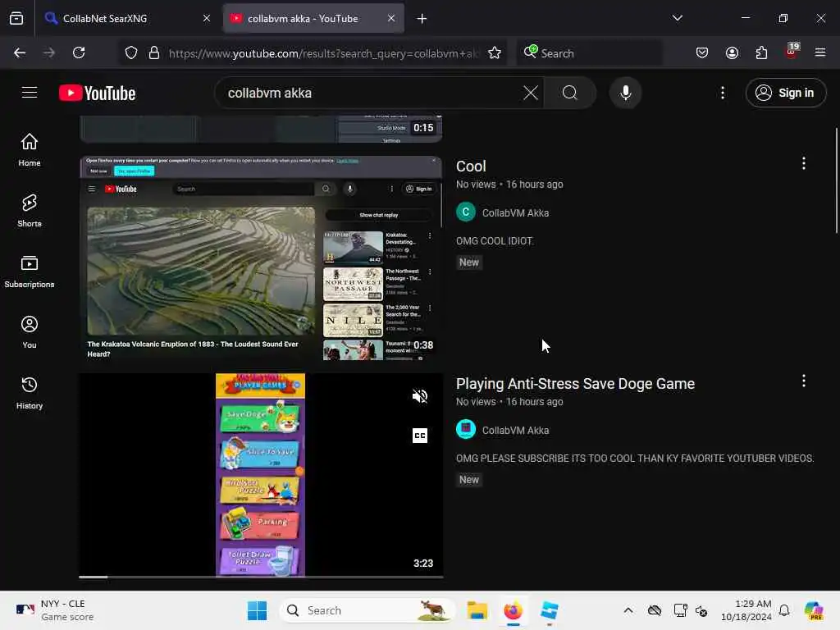Open the You section in sidebar
Image resolution: width=840 pixels, height=630 pixels.
[x=30, y=332]
